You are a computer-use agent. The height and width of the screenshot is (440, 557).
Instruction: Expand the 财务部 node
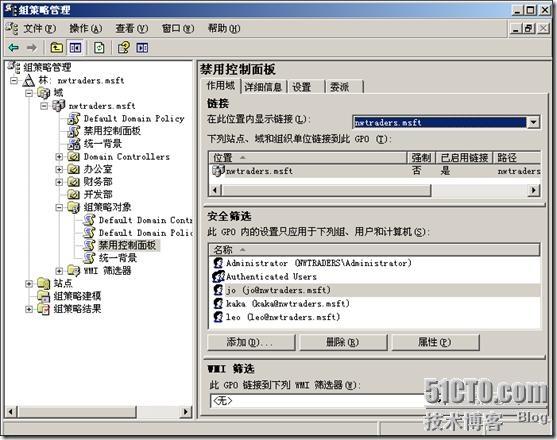click(x=59, y=183)
